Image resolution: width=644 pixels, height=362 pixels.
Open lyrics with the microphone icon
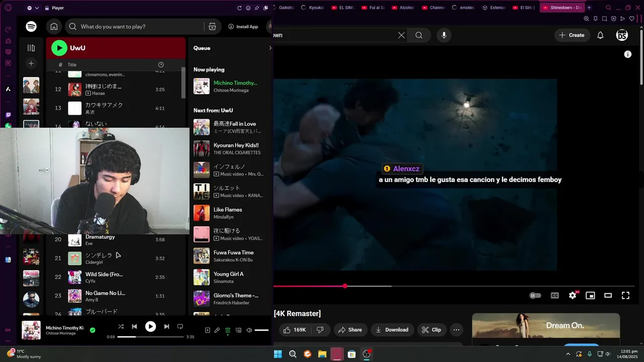coord(217,330)
